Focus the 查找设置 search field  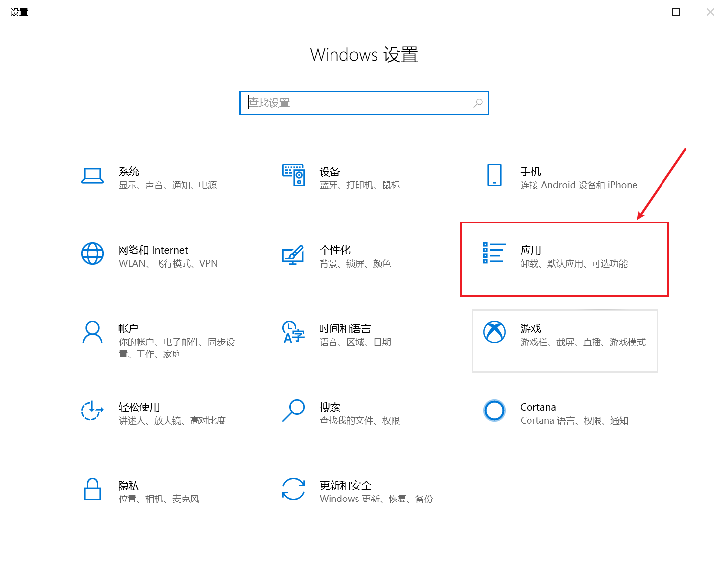tap(364, 103)
